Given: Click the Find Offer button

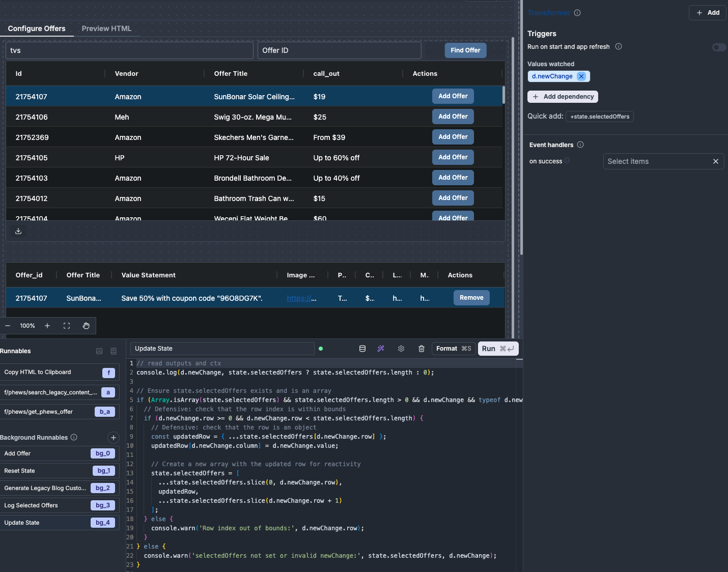Looking at the screenshot, I should click(465, 50).
